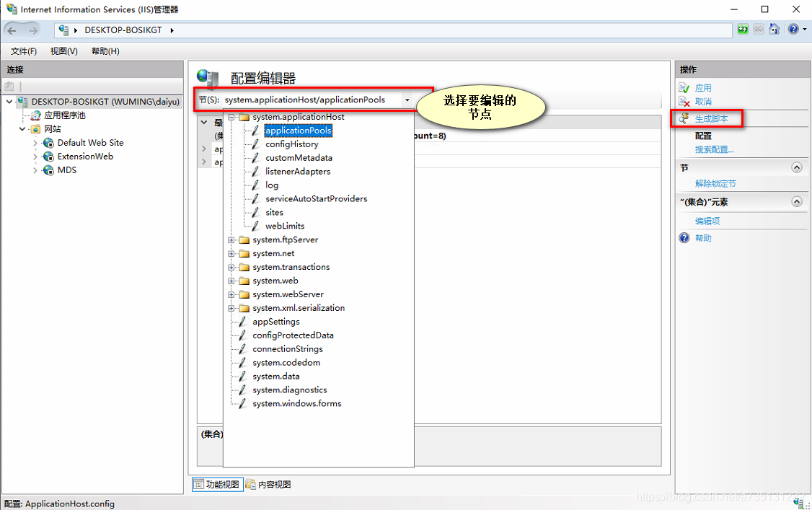This screenshot has width=812, height=510.
Task: Expand the system.web node
Action: (x=231, y=281)
